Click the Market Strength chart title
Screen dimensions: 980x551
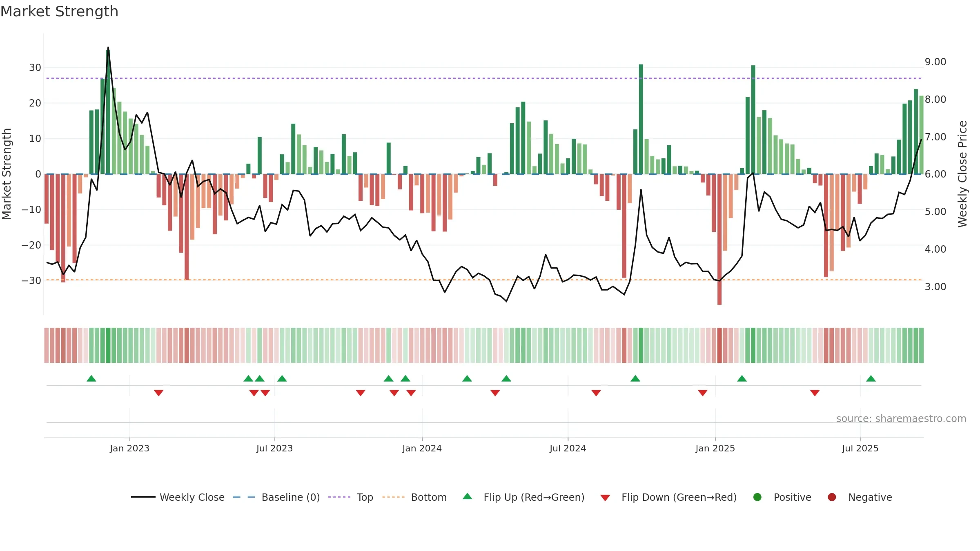tap(59, 11)
